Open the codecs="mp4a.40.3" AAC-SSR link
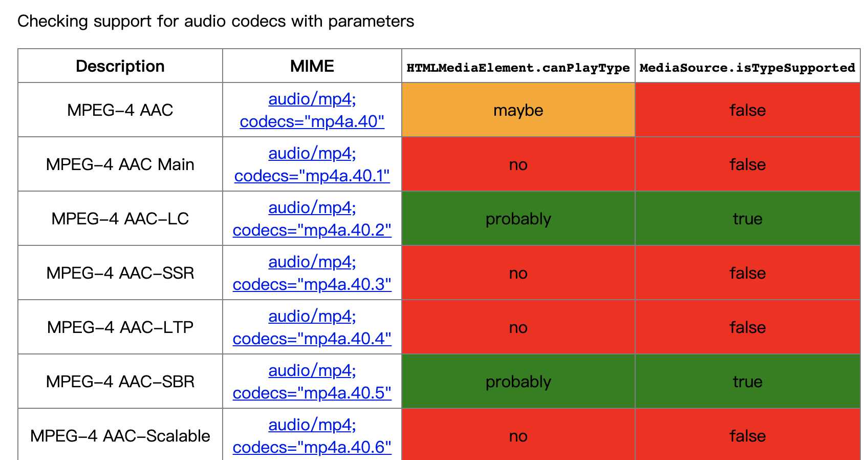The height and width of the screenshot is (460, 868). [312, 273]
